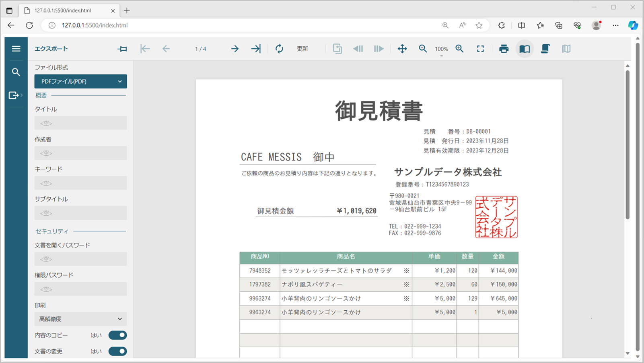This screenshot has width=644, height=363.
Task: Select the 127.0.0.1:5500/index.html browser tab
Action: 69,10
